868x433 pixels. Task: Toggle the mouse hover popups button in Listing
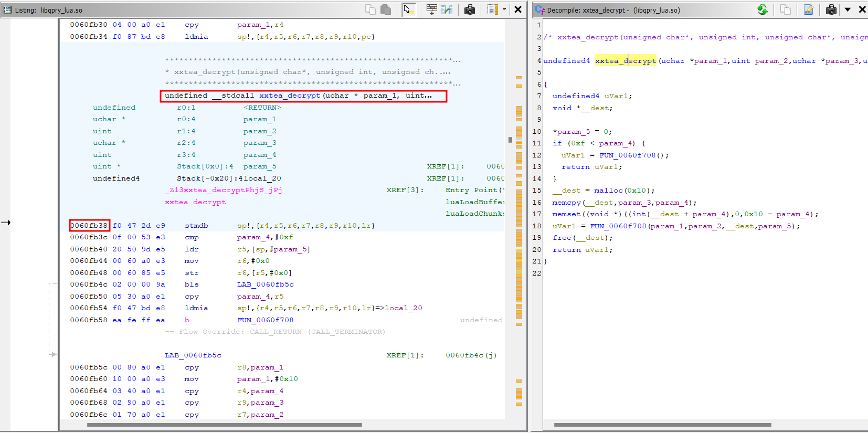[x=408, y=9]
